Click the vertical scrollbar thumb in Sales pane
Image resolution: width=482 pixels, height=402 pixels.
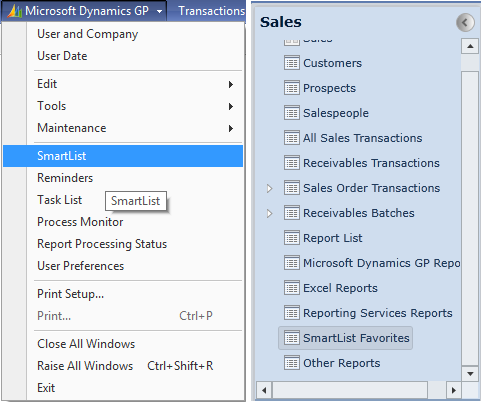470,218
